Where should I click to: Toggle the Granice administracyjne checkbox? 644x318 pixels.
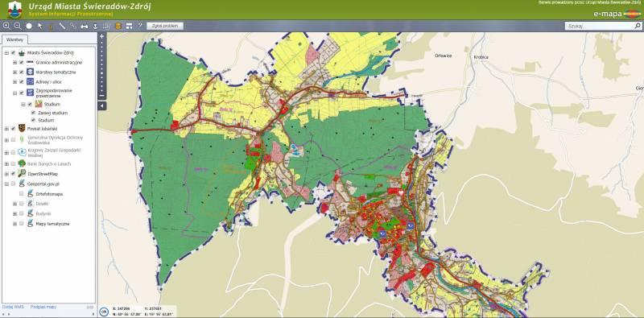tap(22, 63)
